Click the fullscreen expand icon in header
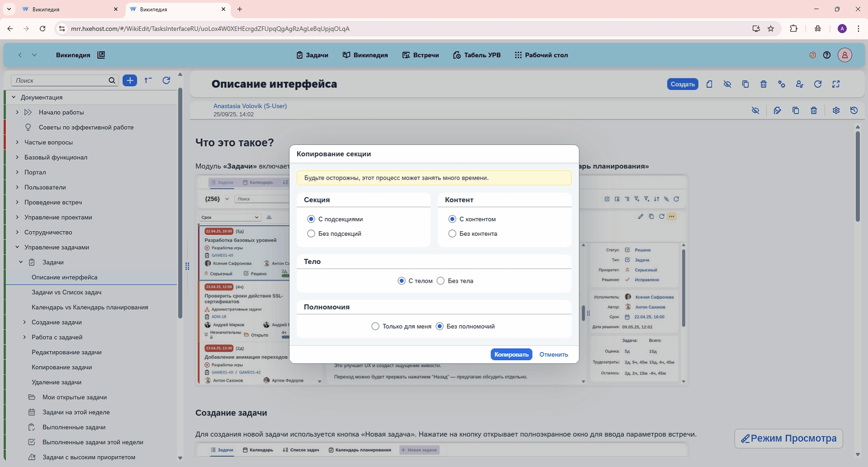The width and height of the screenshot is (868, 467). click(836, 84)
